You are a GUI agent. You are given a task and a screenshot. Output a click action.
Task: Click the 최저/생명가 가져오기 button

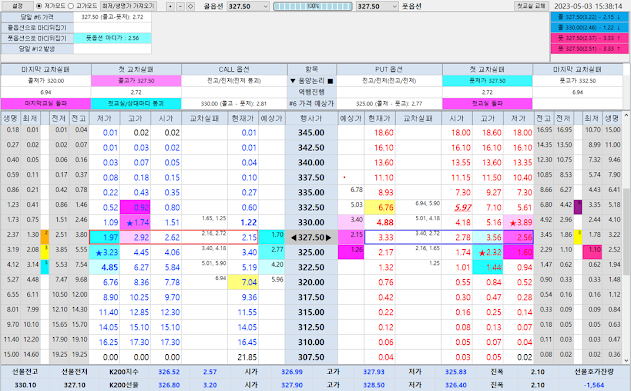(x=128, y=6)
